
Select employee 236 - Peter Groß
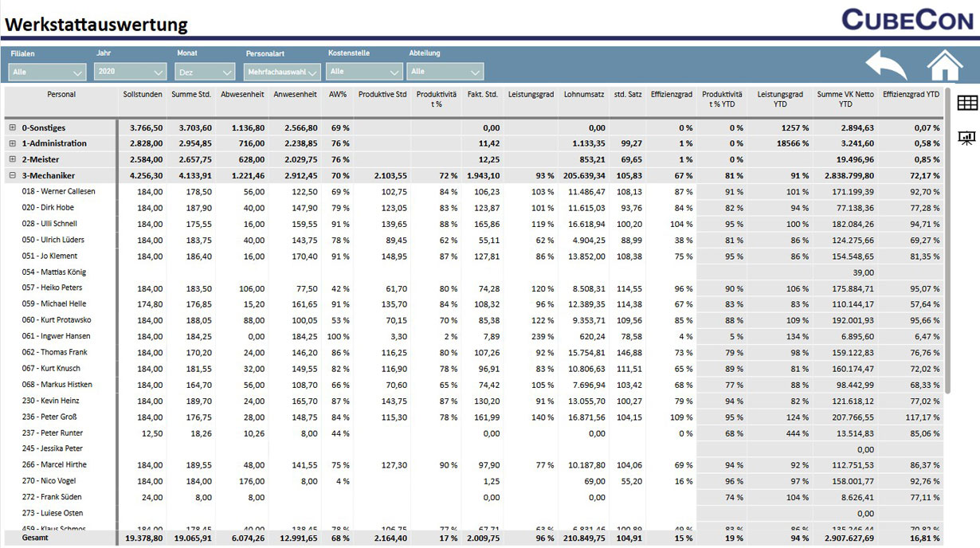pos(49,417)
